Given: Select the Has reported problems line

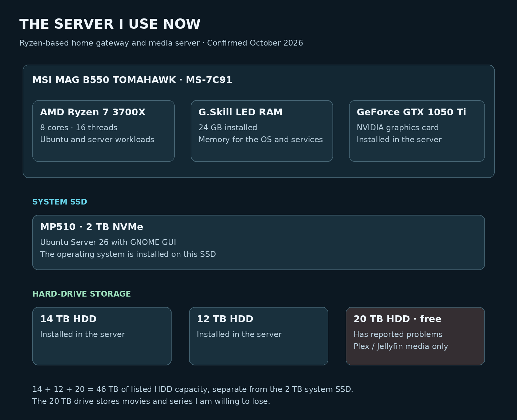Looking at the screenshot, I should pyautogui.click(x=398, y=334).
